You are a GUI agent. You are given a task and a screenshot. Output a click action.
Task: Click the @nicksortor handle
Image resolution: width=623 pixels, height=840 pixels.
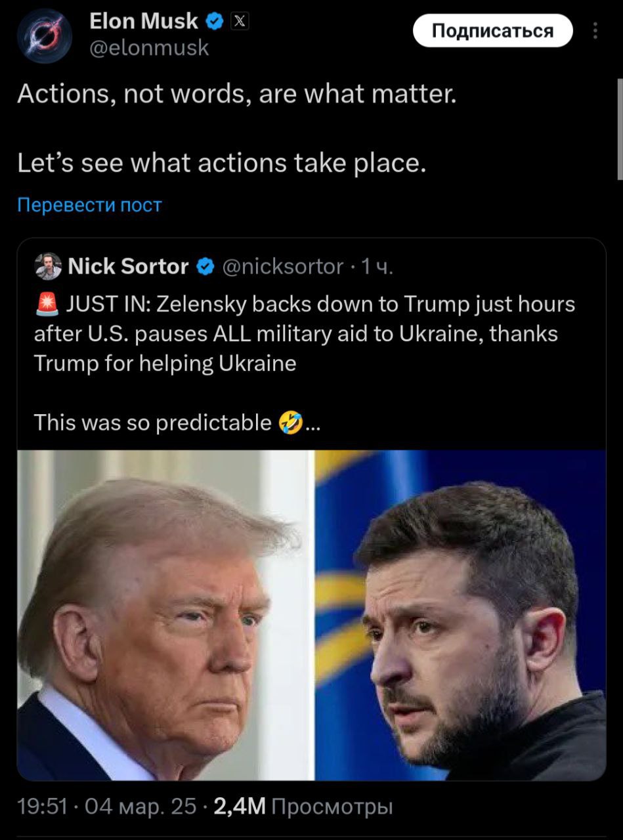point(284,266)
